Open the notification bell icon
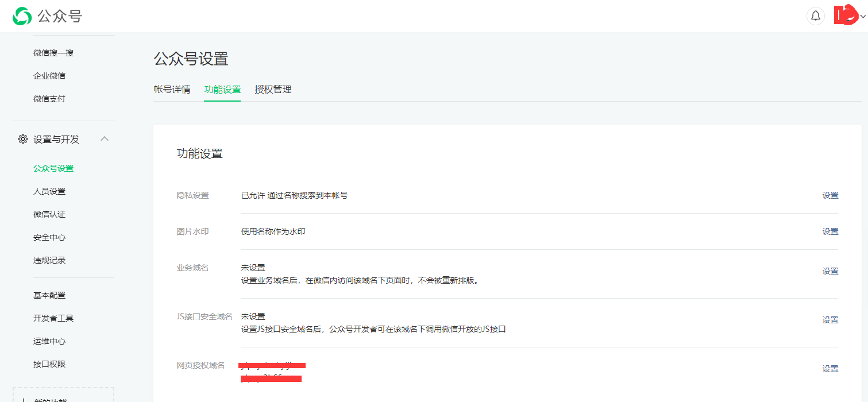Screen dimensions: 868x402 coord(815,16)
